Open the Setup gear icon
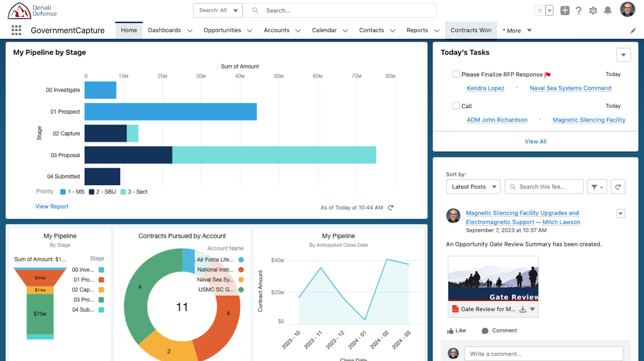 pyautogui.click(x=593, y=11)
